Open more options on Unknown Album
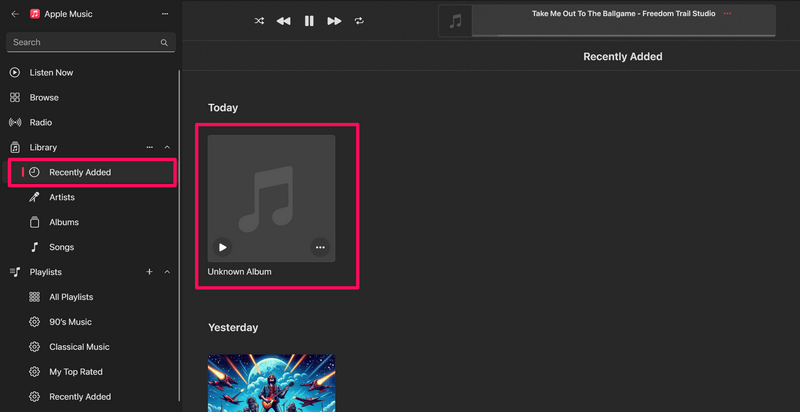800x412 pixels. (x=320, y=247)
